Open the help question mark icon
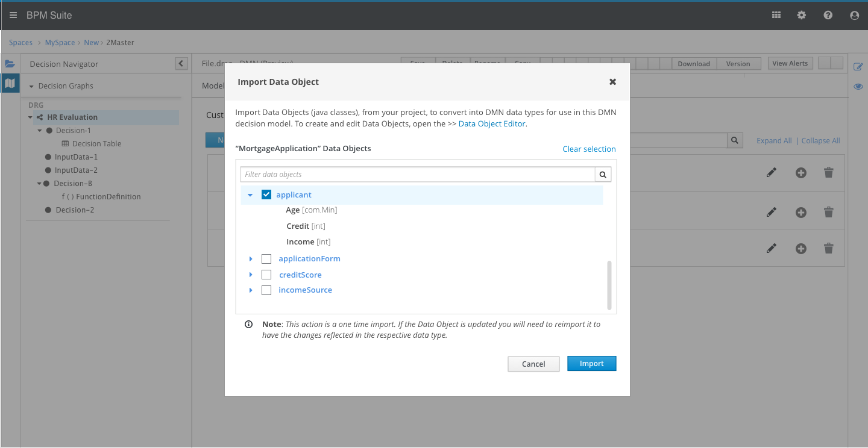Viewport: 868px width, 448px height. [828, 15]
